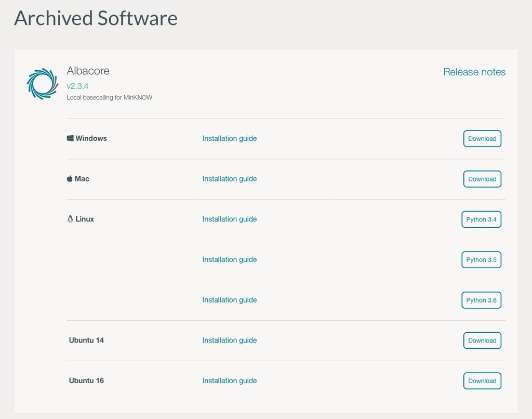Viewport: 532px width, 419px height.
Task: Open the Release notes link
Action: tap(474, 72)
